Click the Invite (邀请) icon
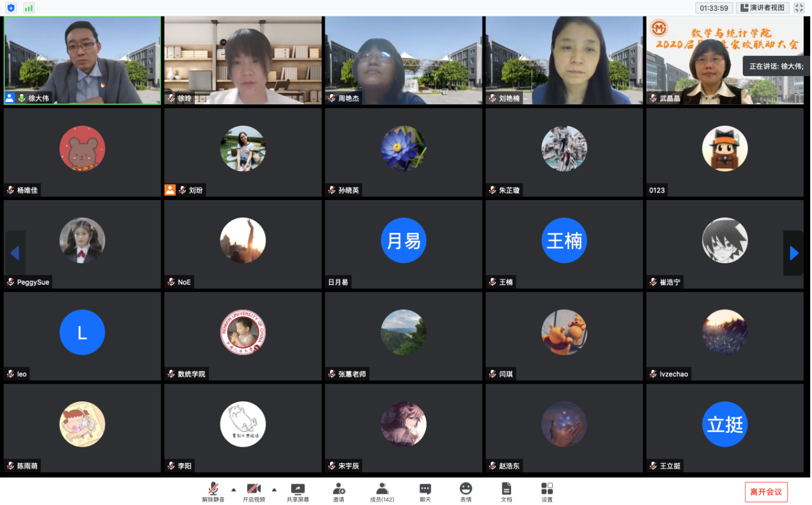 (338, 492)
